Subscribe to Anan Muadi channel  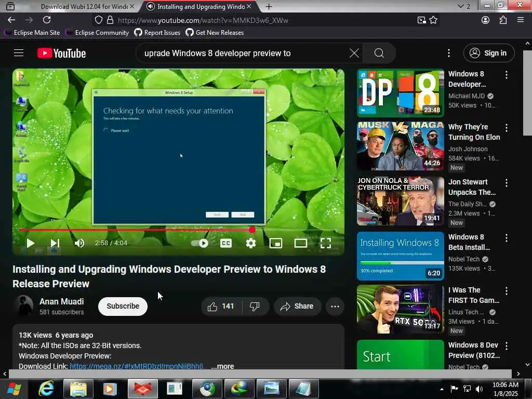(123, 306)
